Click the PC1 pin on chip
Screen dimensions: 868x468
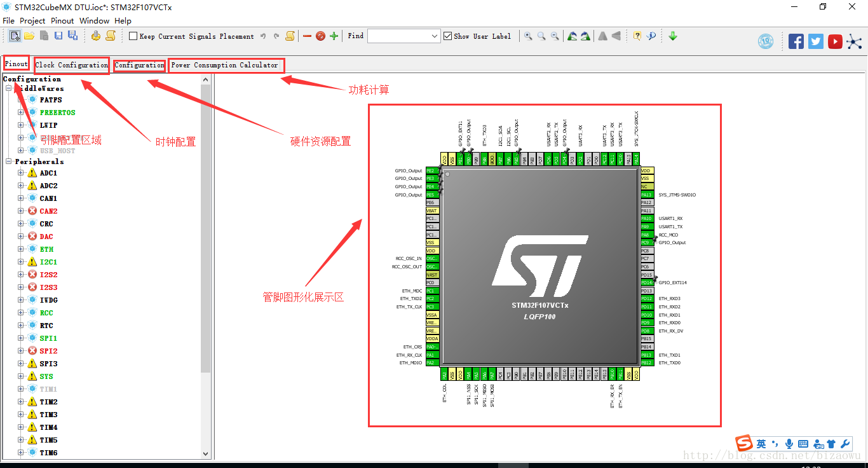[431, 291]
